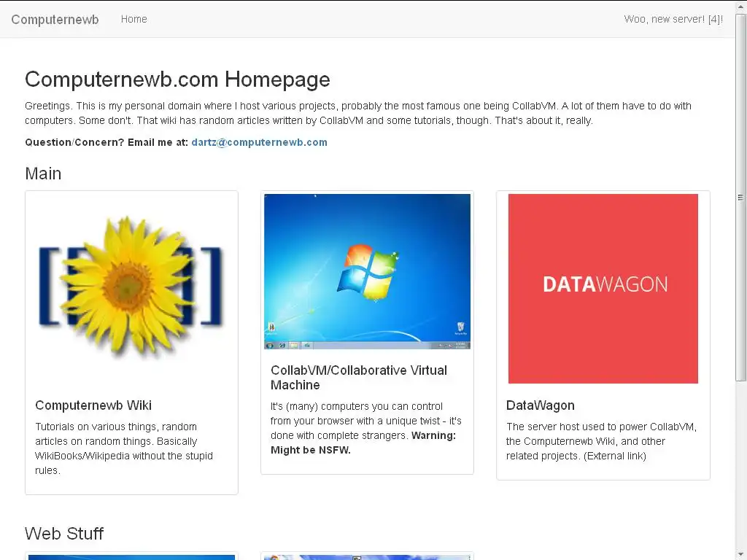Click the Computernewb.com Homepage heading
Screen dimensions: 747x560
177,79
